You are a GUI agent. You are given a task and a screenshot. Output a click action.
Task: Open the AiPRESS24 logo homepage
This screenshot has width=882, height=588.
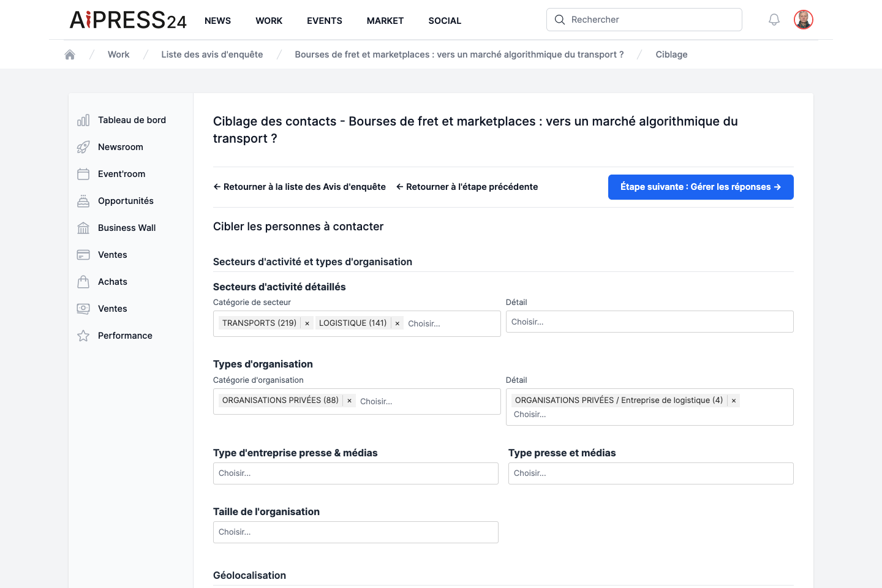(128, 20)
